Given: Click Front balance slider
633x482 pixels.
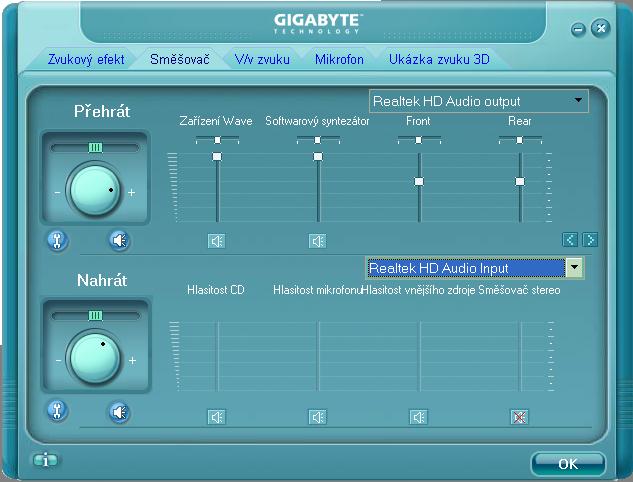Looking at the screenshot, I should pos(419,140).
